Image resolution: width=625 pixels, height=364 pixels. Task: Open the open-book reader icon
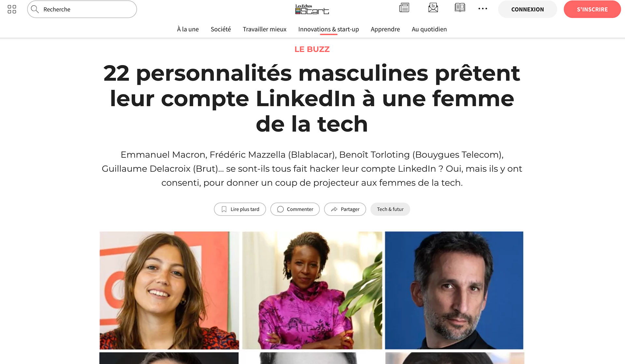pyautogui.click(x=460, y=7)
